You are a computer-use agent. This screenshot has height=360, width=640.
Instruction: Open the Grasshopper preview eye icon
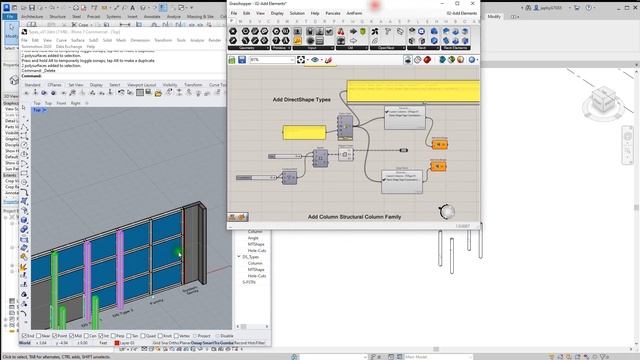[x=315, y=60]
